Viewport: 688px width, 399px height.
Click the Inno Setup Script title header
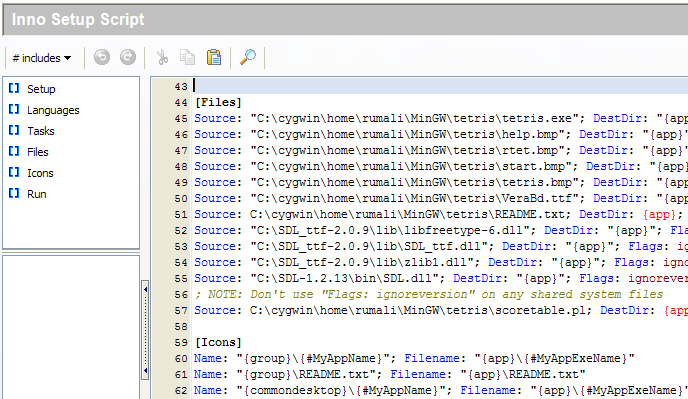tap(78, 20)
